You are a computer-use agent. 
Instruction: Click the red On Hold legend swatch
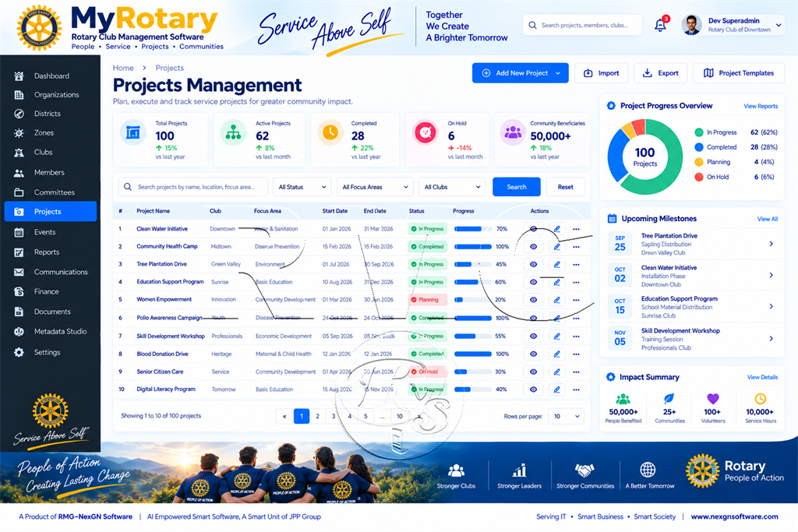click(x=699, y=177)
